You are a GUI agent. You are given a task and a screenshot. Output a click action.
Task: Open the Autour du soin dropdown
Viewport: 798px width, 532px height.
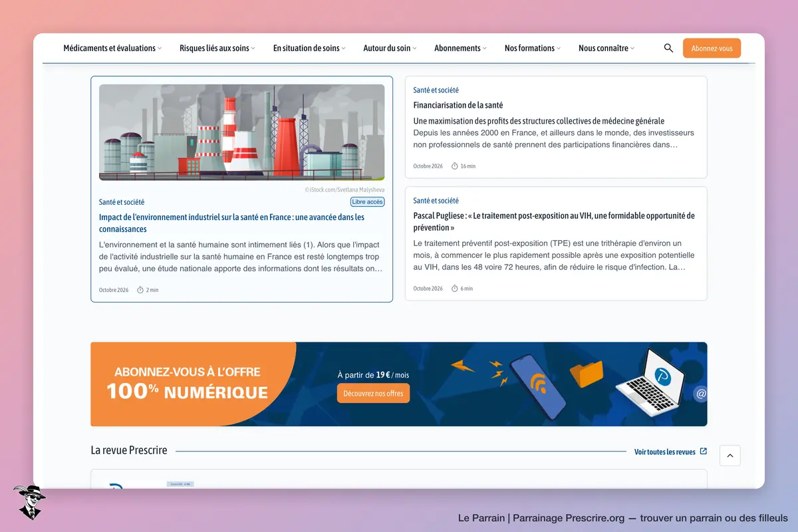coord(390,48)
